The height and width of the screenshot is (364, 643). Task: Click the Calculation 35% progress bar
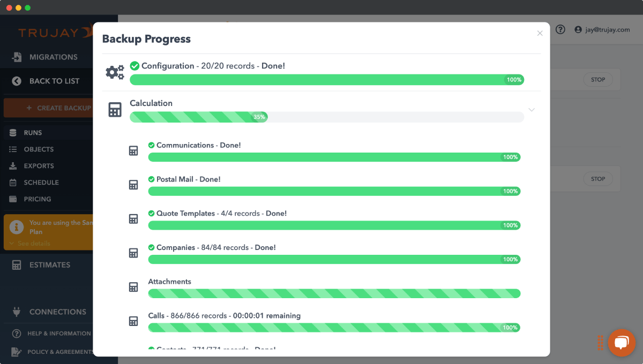point(326,117)
